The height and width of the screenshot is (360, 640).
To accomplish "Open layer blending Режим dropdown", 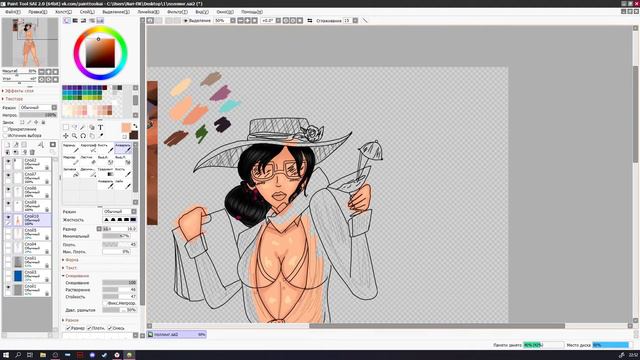I will 38,107.
